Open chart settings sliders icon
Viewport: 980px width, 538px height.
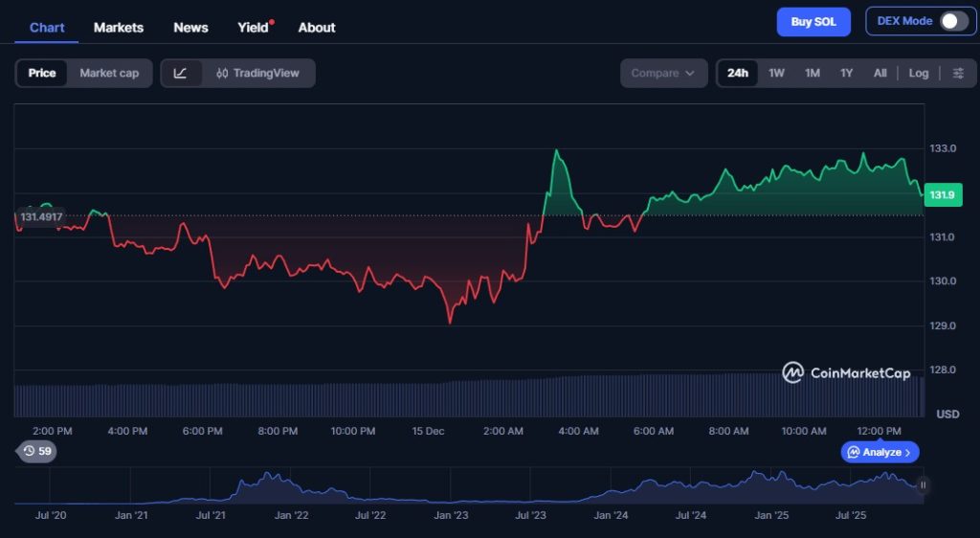tap(958, 73)
